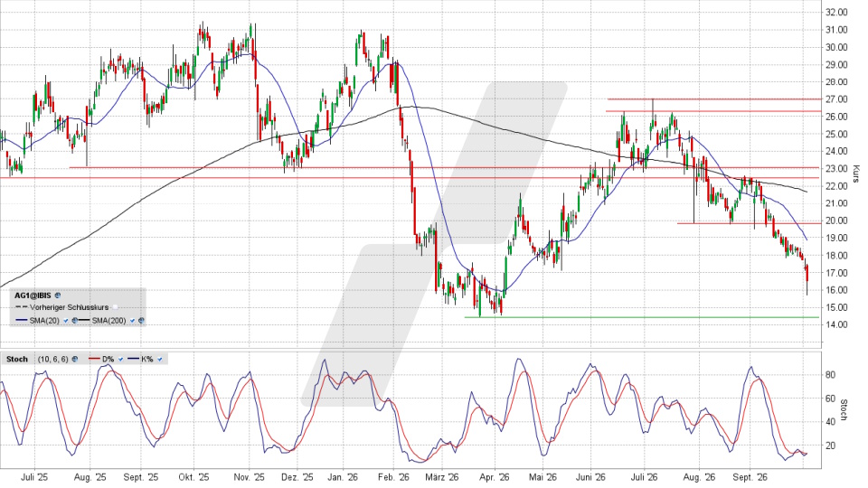Click the Mai '26 date label
The image size is (868, 488).
click(x=542, y=477)
